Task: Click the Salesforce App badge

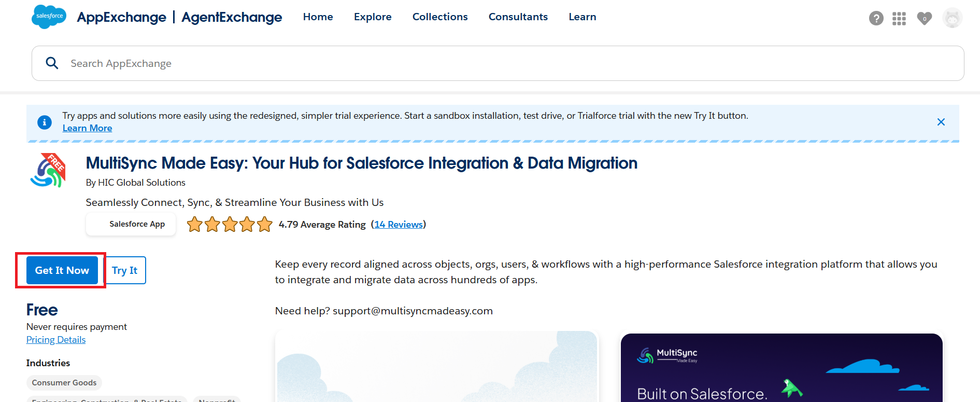Action: point(131,224)
